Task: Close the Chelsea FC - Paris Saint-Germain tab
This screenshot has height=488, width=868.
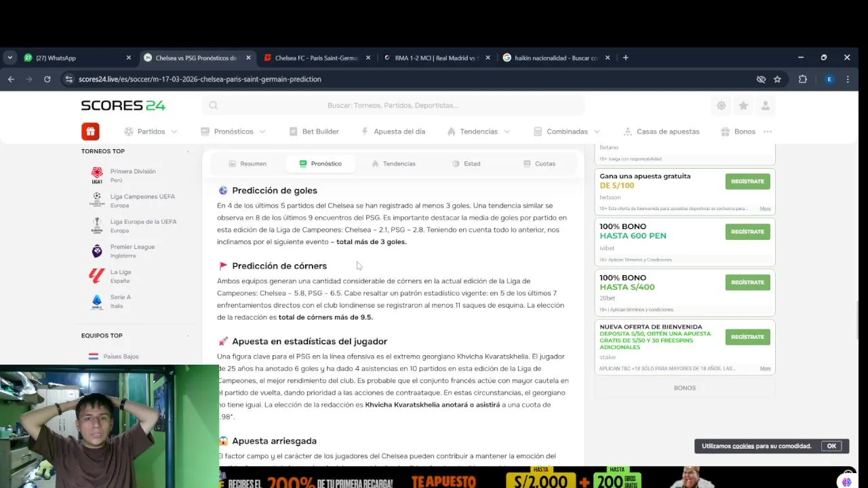Action: coord(368,58)
